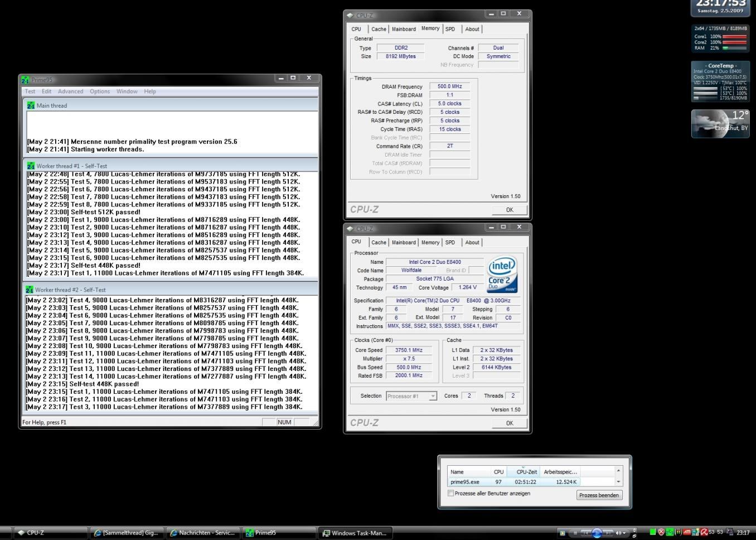The image size is (756, 540).
Task: Sort processes by the CPU column
Action: point(498,472)
